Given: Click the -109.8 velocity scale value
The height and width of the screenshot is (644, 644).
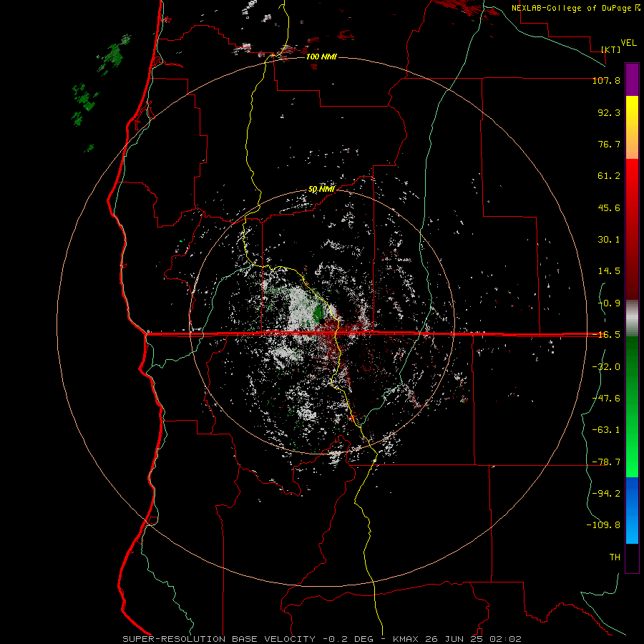Looking at the screenshot, I should point(603,525).
